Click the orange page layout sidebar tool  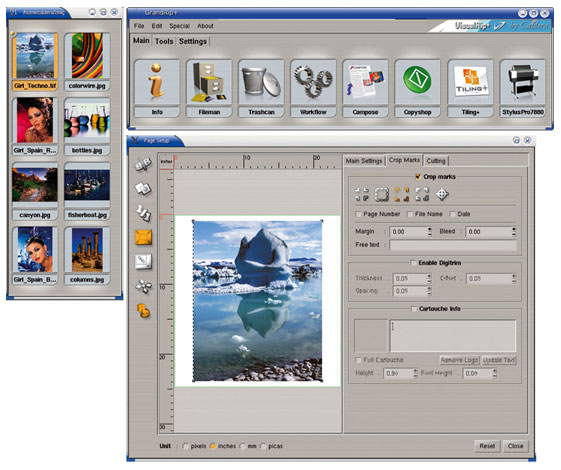(143, 237)
